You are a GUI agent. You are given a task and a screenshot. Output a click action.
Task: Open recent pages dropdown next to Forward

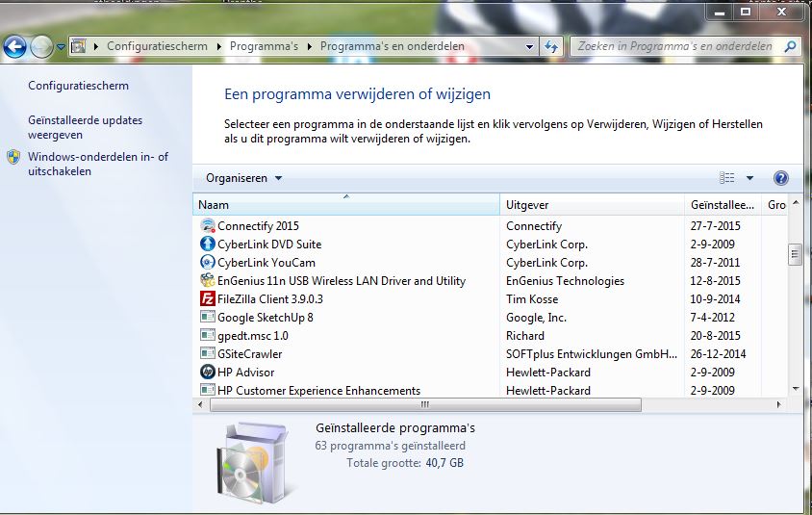(x=61, y=47)
